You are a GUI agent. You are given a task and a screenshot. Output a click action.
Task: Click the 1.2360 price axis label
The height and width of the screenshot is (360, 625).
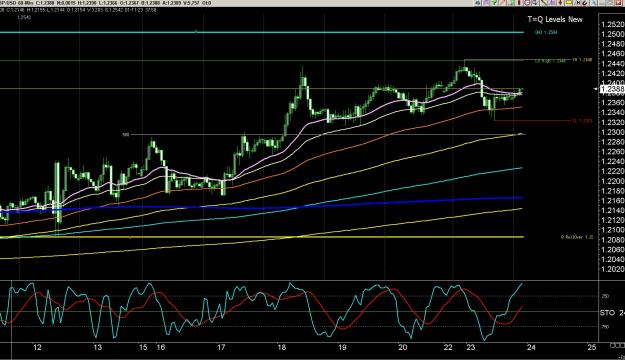coord(613,103)
